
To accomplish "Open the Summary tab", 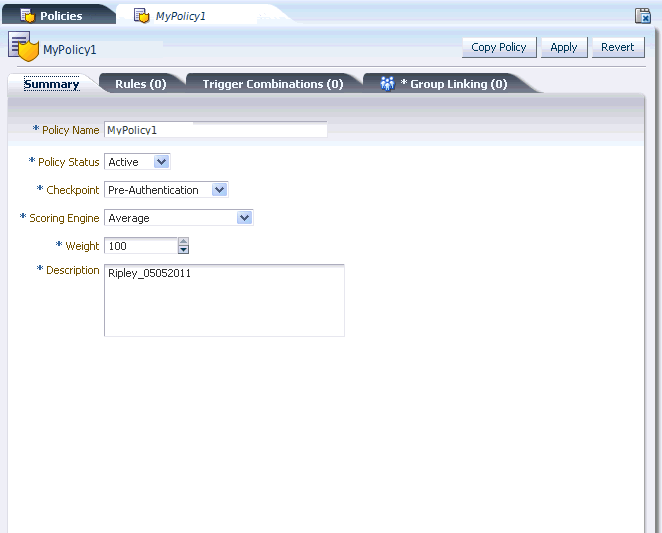I will click(52, 84).
